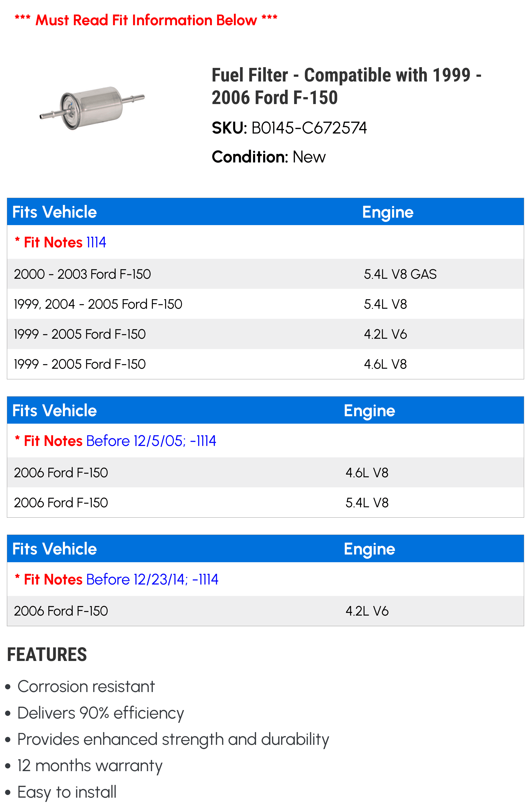Click the Fit Notes 1114 link

[65, 242]
